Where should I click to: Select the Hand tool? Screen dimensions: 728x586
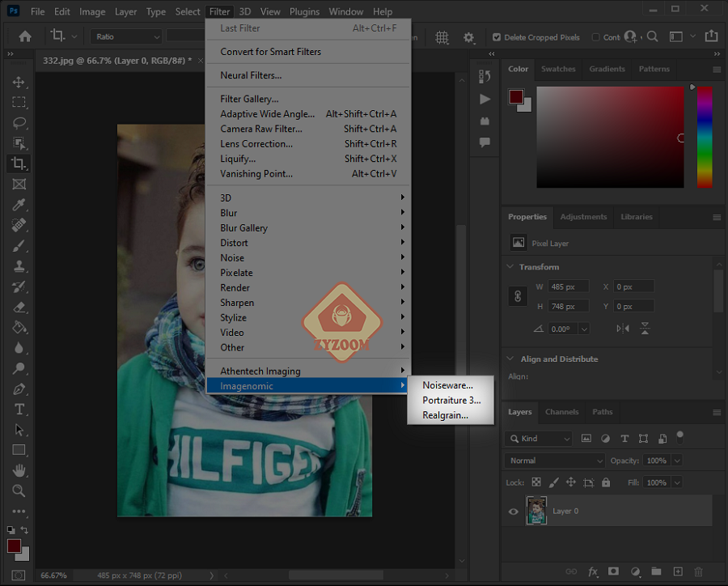[19, 470]
